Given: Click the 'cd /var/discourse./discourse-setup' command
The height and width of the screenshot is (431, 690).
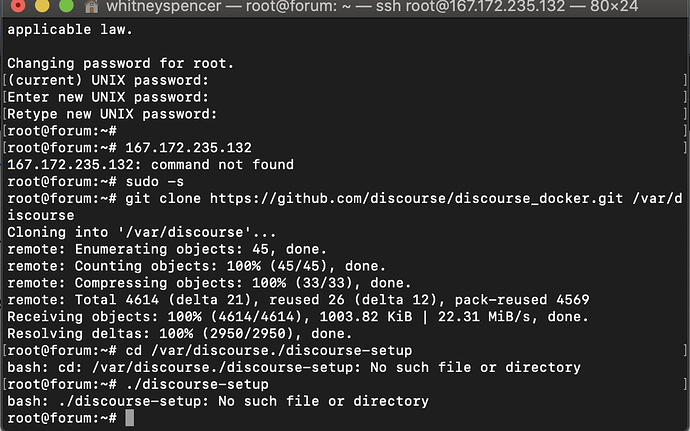Looking at the screenshot, I should click(269, 350).
